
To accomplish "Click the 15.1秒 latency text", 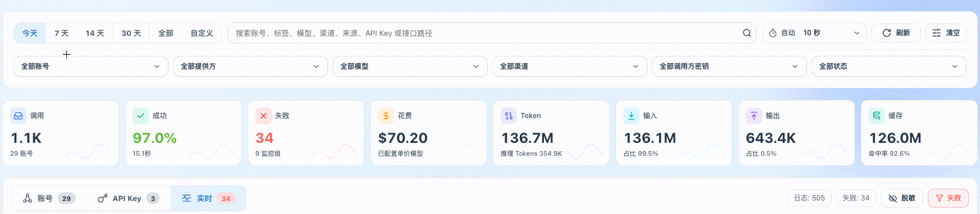I will (x=141, y=153).
